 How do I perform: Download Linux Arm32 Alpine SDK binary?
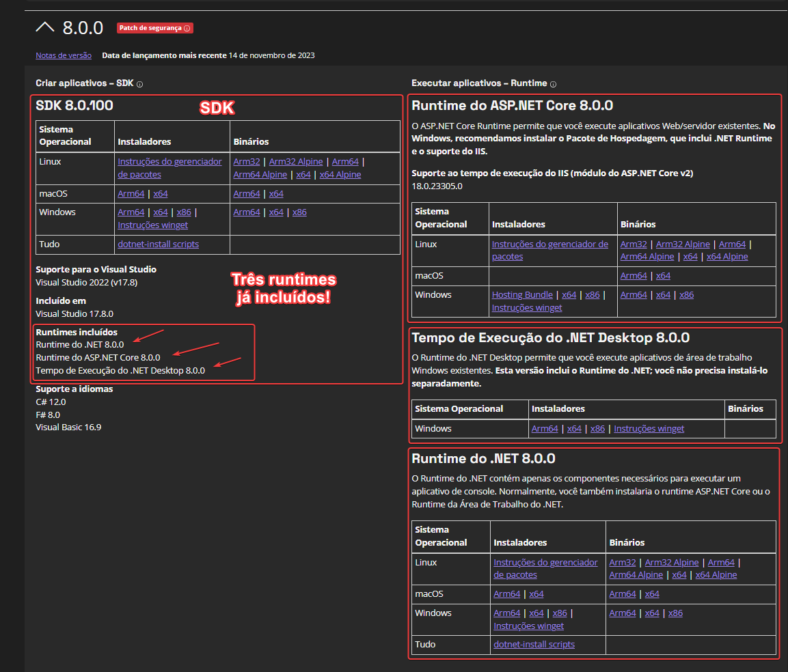pos(295,161)
